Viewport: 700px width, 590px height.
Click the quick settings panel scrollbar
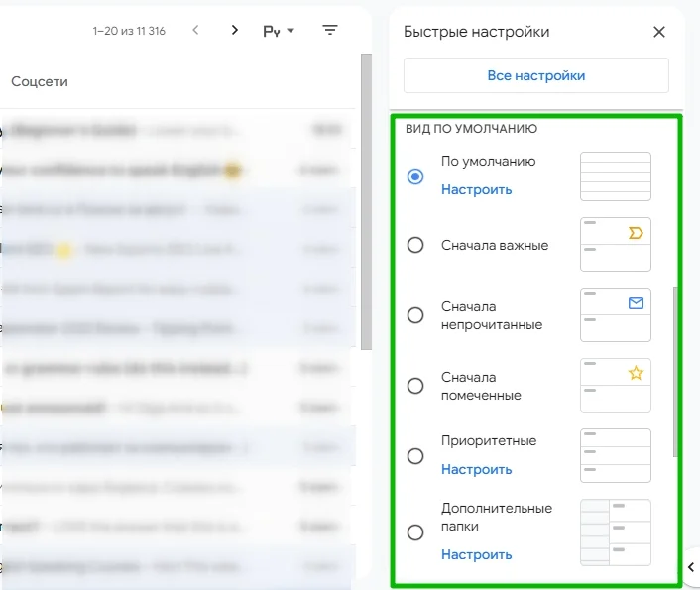676,367
